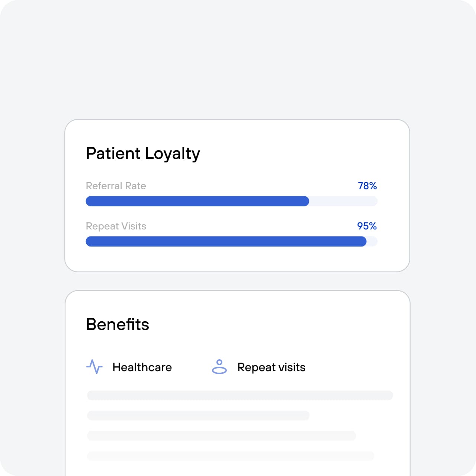Click the Patient Loyalty heading
The image size is (476, 476).
(143, 154)
